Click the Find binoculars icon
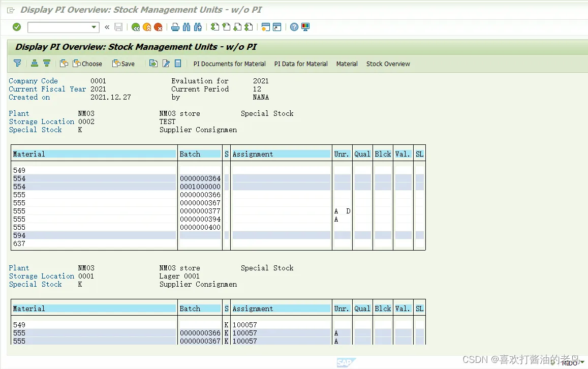Screen dimensions: 588x369 coord(187,27)
